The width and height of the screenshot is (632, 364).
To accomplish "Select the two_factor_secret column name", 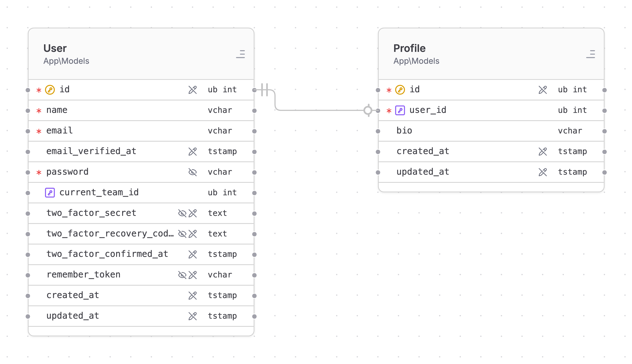I will point(91,213).
